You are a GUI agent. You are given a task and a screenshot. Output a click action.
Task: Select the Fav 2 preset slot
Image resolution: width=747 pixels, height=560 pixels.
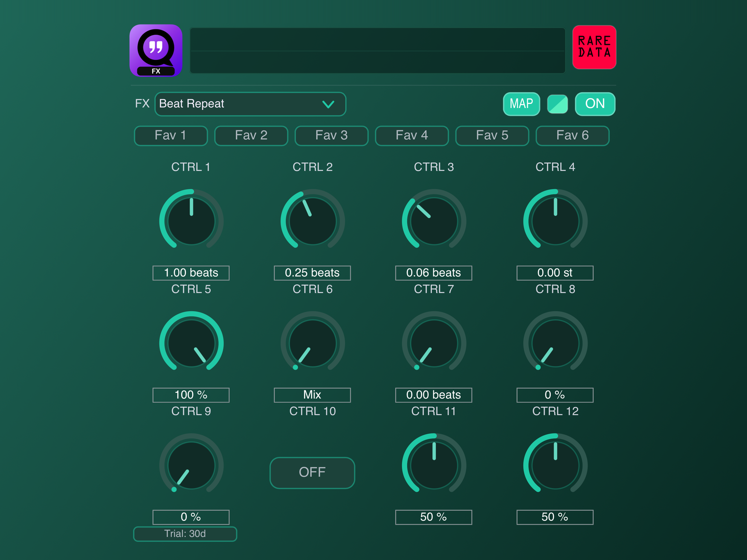251,136
